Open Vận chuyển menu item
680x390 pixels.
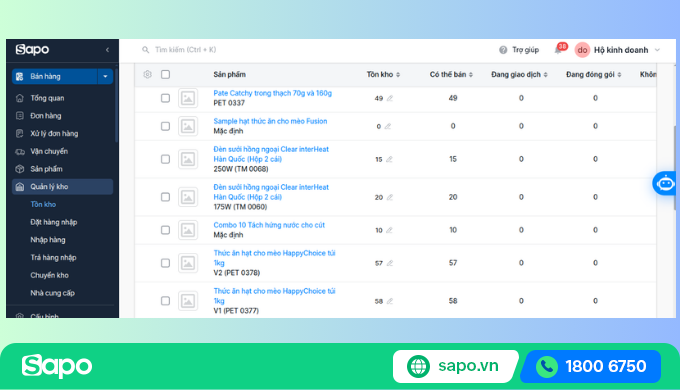[x=49, y=151]
